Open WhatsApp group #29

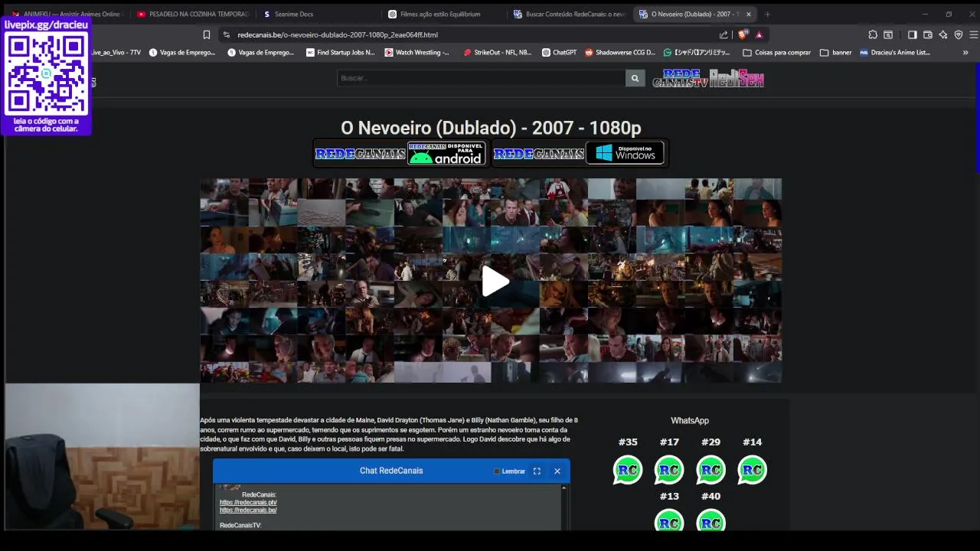[x=710, y=470]
